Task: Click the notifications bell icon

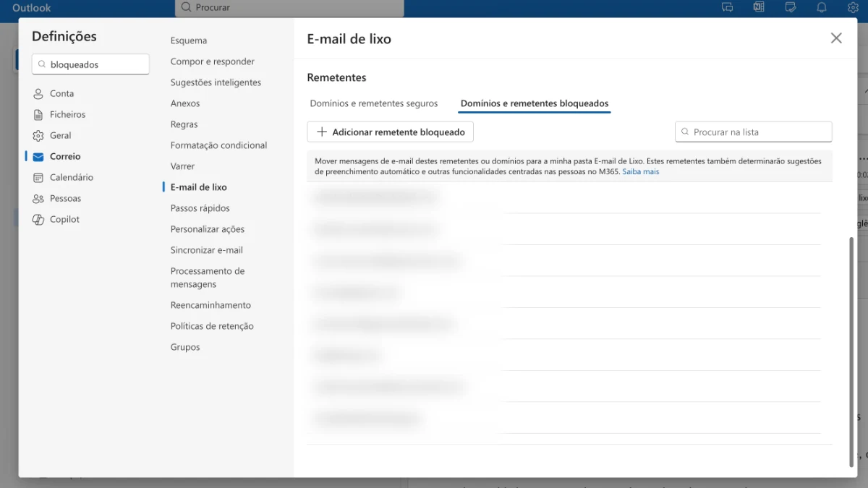Action: coord(822,7)
